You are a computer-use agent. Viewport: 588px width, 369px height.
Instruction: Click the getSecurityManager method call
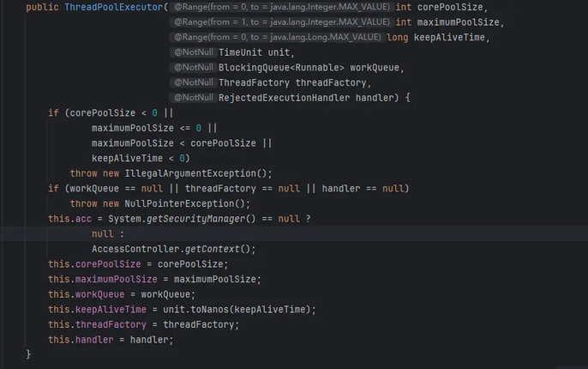pyautogui.click(x=195, y=219)
